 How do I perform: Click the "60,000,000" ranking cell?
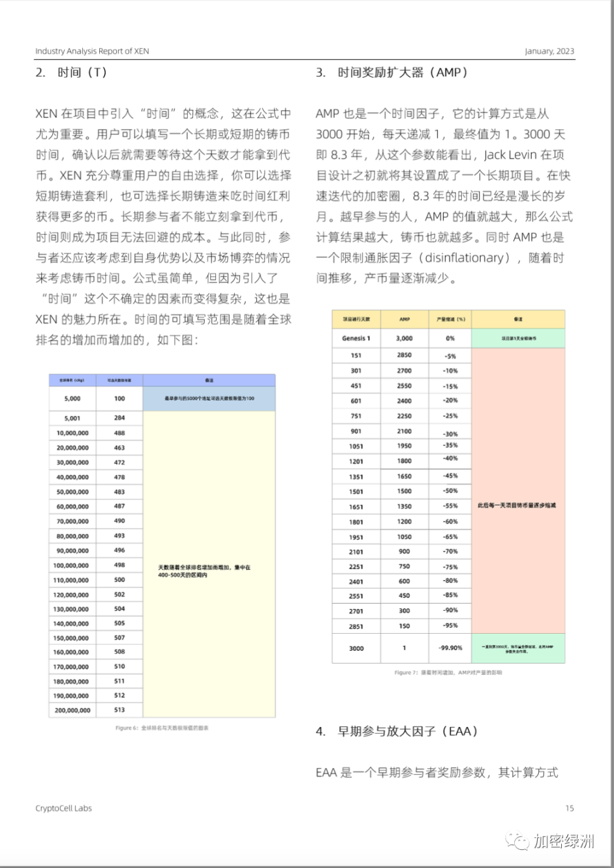click(72, 506)
